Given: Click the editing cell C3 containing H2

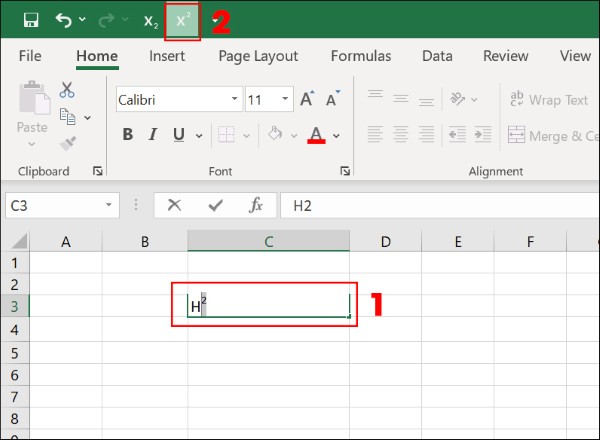Looking at the screenshot, I should click(268, 306).
